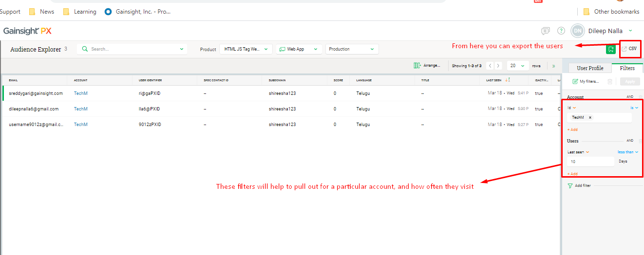Open the Last seen field dropdown
This screenshot has width=644, height=255.
tap(578, 152)
